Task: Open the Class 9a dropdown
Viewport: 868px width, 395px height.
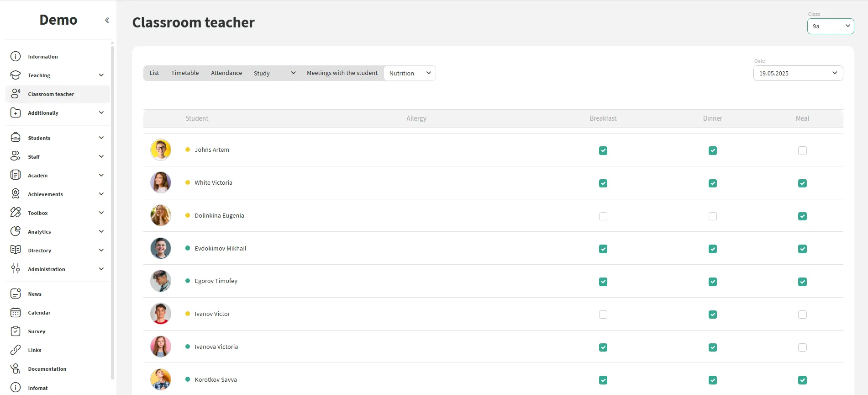Action: click(x=830, y=26)
